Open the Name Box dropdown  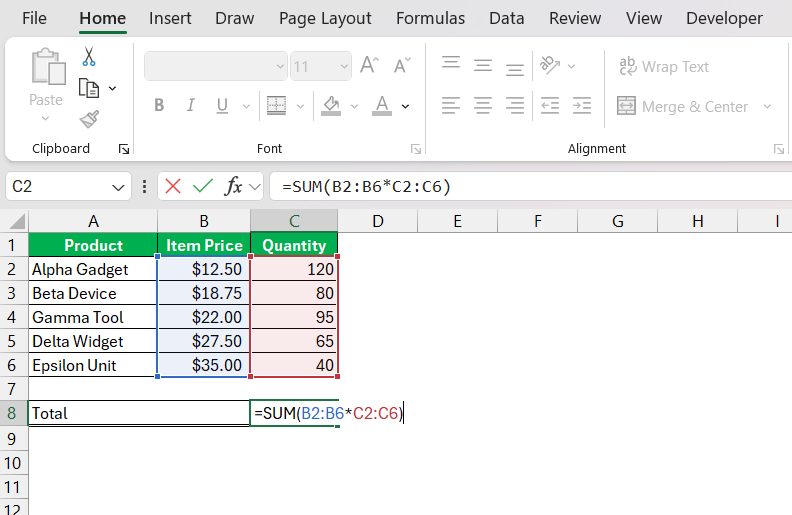118,188
